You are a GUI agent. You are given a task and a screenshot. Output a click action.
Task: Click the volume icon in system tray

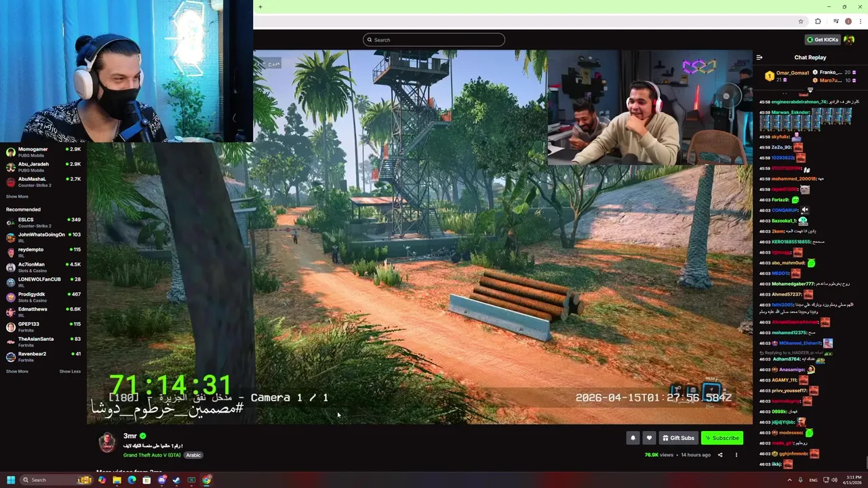click(834, 480)
